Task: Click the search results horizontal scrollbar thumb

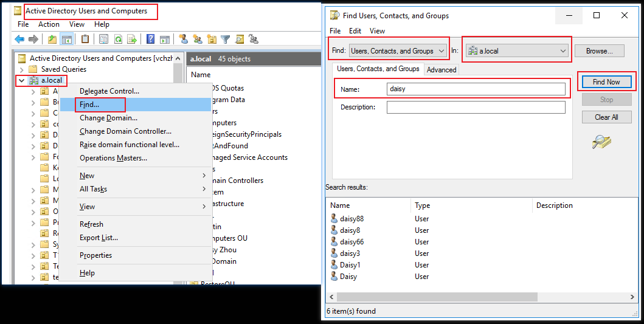Action: click(437, 297)
